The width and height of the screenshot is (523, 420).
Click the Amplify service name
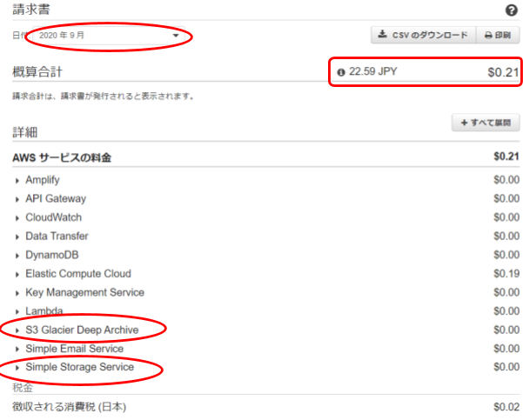pos(43,180)
